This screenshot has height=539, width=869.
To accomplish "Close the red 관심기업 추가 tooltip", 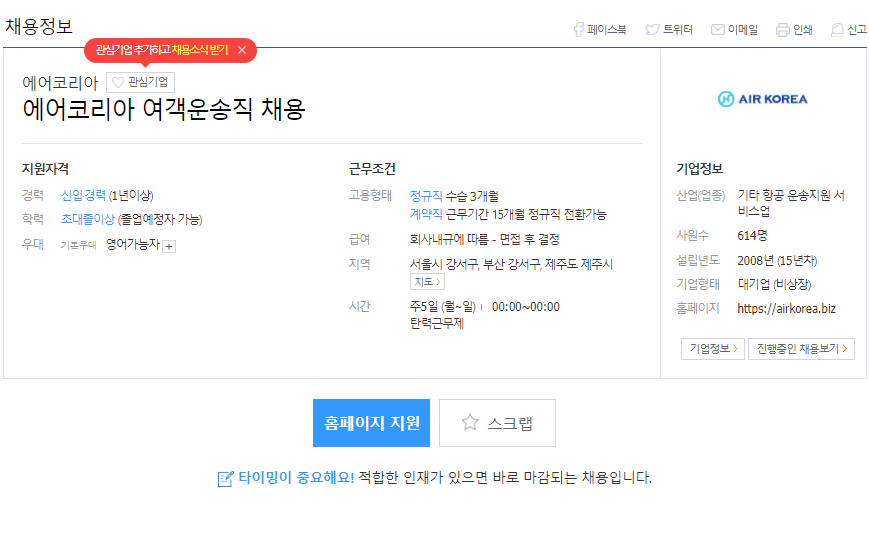I will (242, 50).
